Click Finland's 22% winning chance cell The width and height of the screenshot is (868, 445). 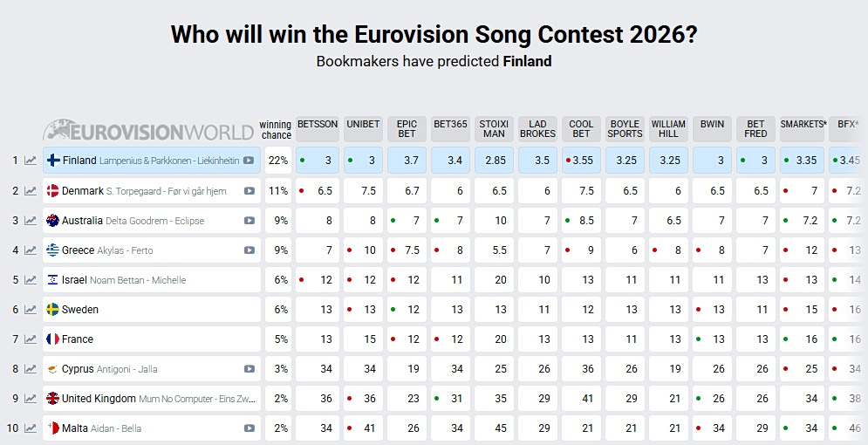pyautogui.click(x=278, y=161)
